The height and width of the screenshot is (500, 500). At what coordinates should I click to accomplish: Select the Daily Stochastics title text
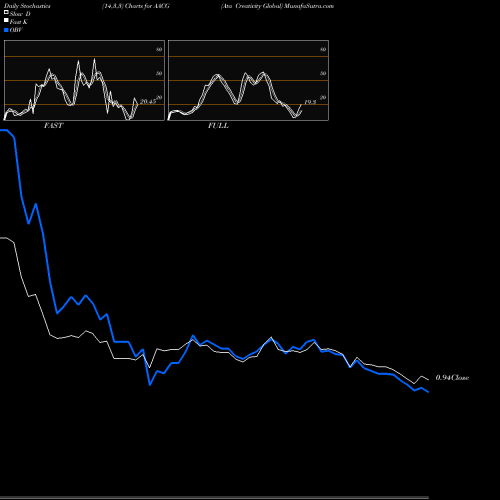(x=27, y=6)
